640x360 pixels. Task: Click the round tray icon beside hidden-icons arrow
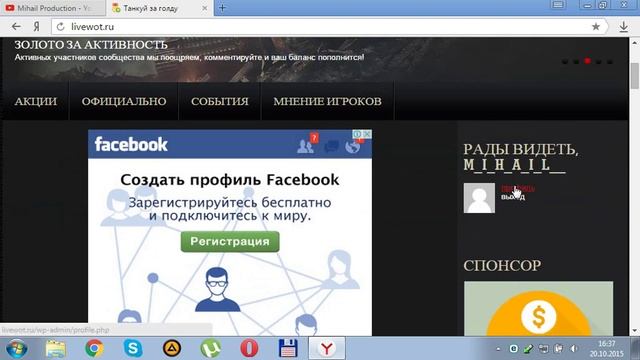[x=513, y=349]
